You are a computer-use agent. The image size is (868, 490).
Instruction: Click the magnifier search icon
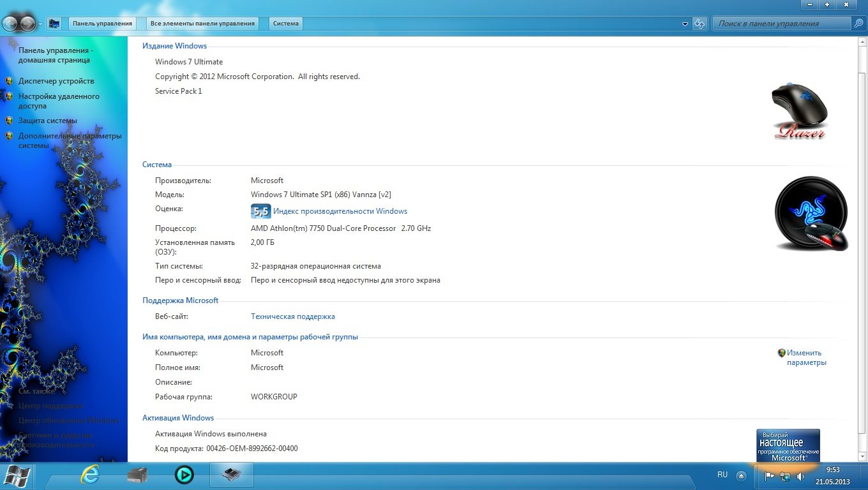[859, 24]
